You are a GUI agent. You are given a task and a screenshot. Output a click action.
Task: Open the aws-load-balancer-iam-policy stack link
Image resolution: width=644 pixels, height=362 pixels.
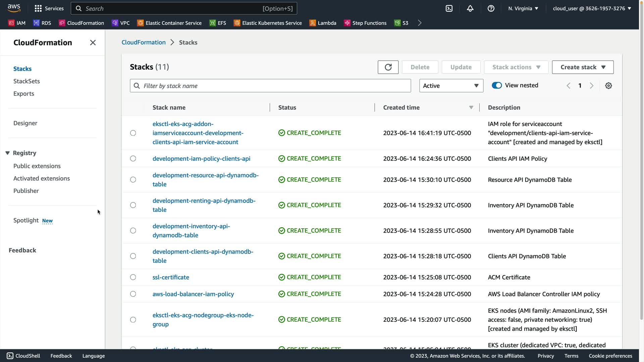(193, 294)
